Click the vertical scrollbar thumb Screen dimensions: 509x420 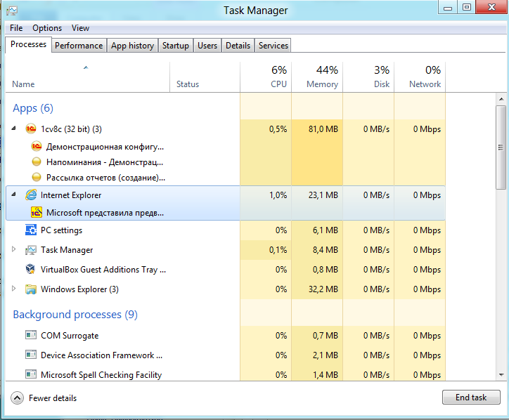tap(501, 147)
